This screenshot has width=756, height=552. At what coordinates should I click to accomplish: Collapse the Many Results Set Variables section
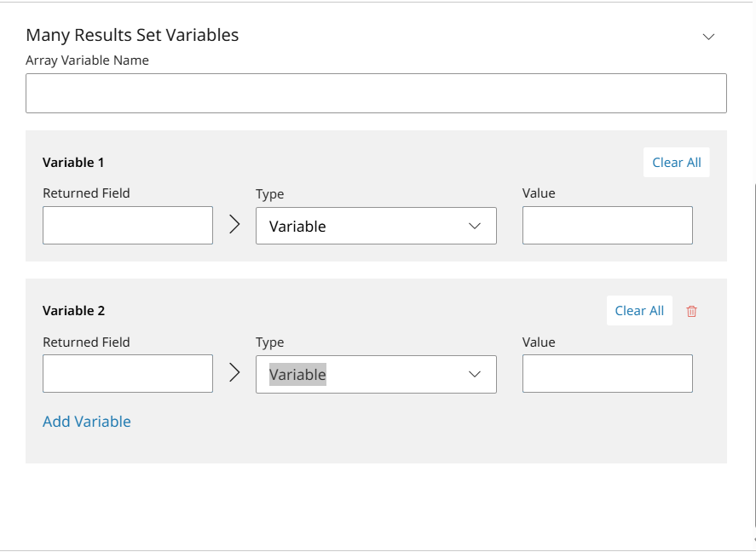click(708, 37)
